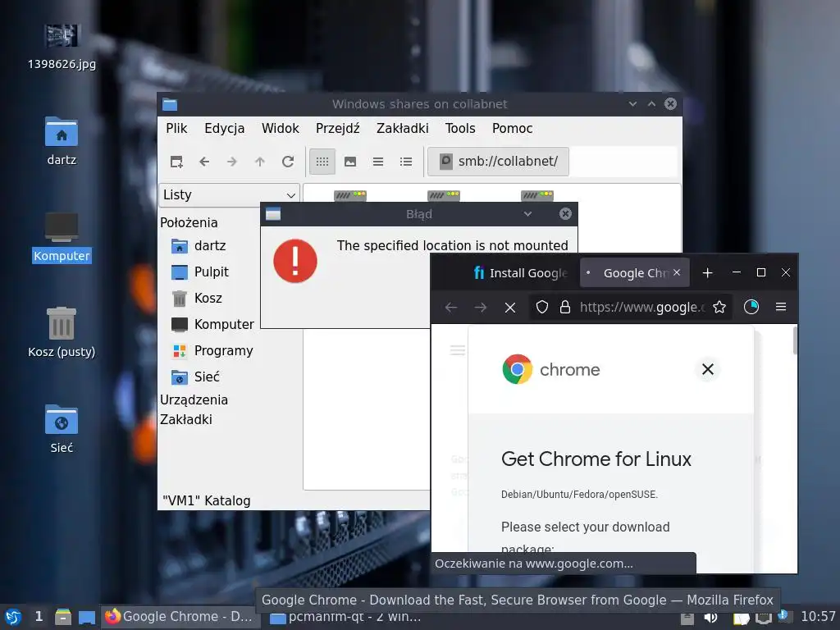Click the first network share icon
Image resolution: width=840 pixels, height=630 pixels.
point(350,195)
